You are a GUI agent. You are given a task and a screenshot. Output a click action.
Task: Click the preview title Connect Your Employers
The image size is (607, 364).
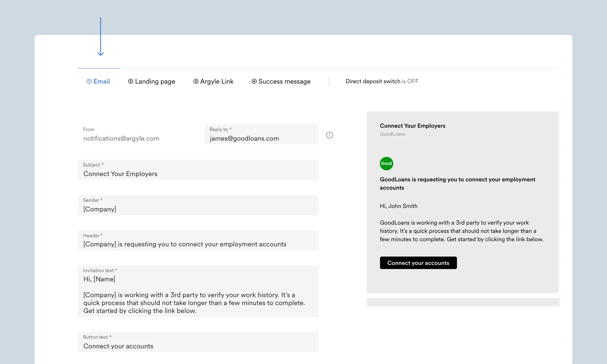coord(412,126)
